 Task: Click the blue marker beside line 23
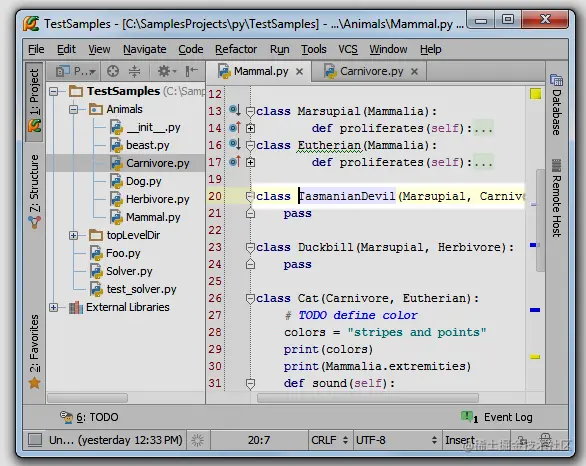point(533,245)
